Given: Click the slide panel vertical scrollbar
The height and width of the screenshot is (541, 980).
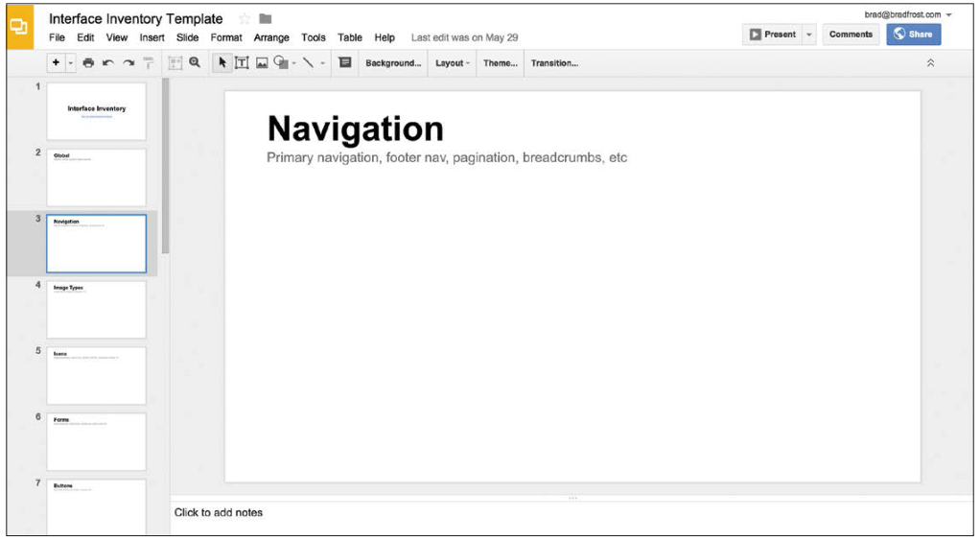Looking at the screenshot, I should [x=166, y=166].
